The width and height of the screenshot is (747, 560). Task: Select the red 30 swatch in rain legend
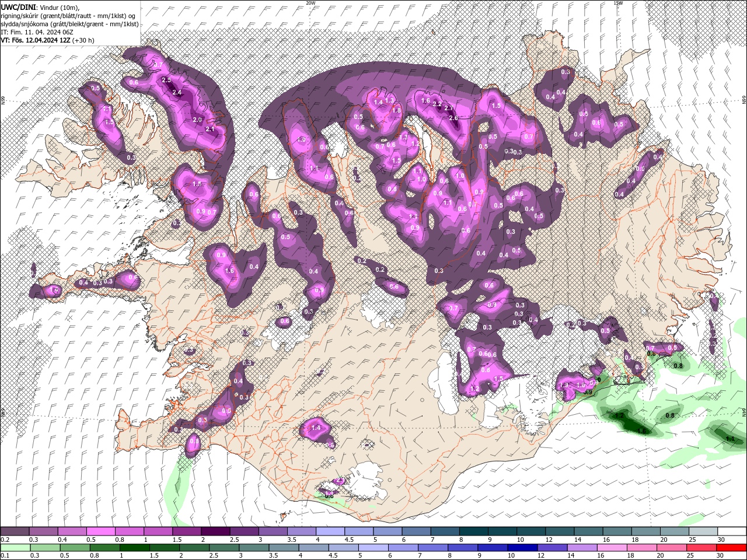pos(732,548)
